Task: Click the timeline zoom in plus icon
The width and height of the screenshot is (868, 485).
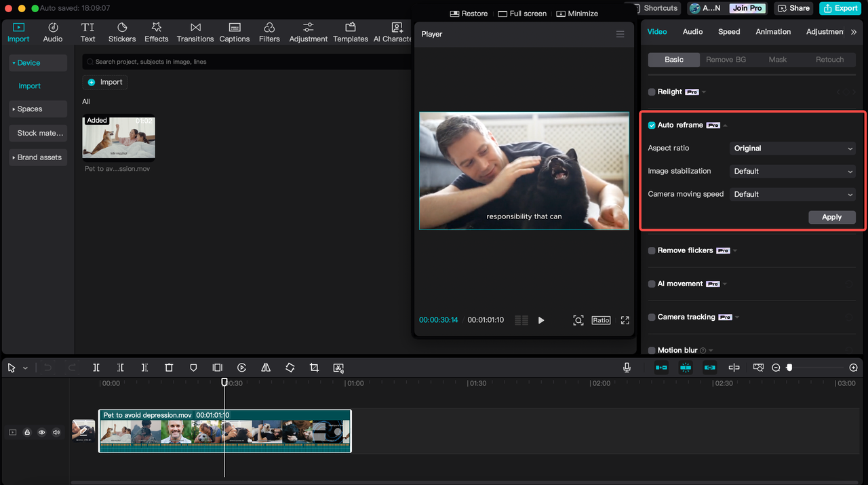Action: [854, 368]
